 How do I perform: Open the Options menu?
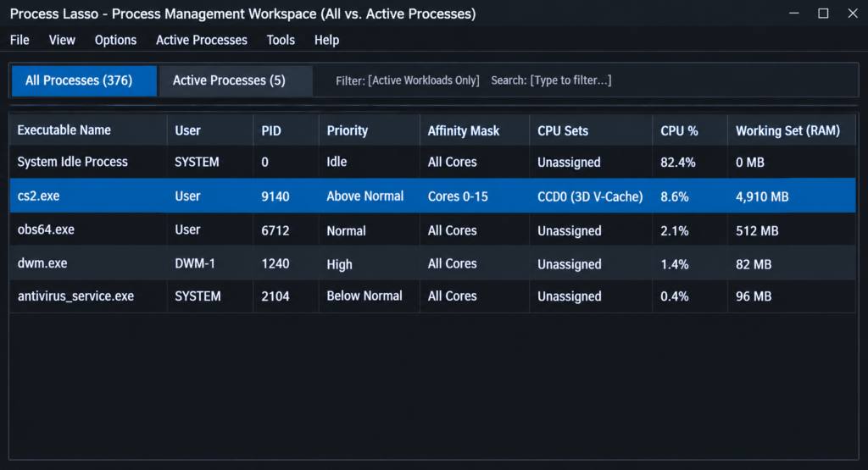(x=115, y=40)
